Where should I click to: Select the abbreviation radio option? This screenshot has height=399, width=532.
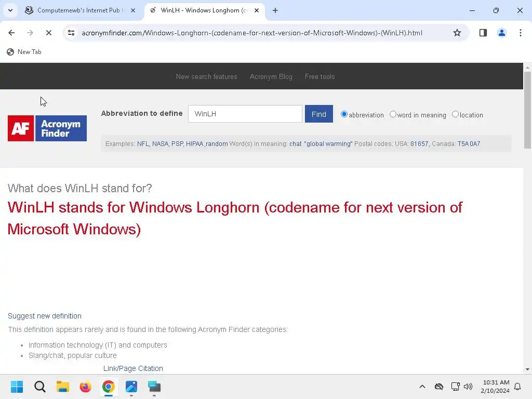point(344,114)
